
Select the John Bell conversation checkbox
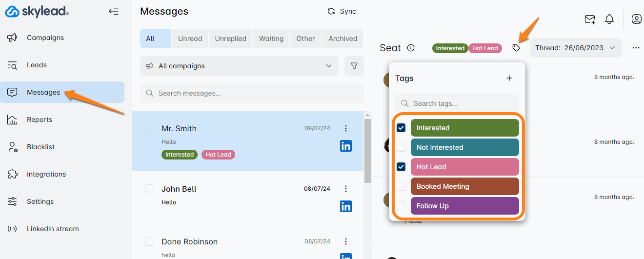pos(150,189)
